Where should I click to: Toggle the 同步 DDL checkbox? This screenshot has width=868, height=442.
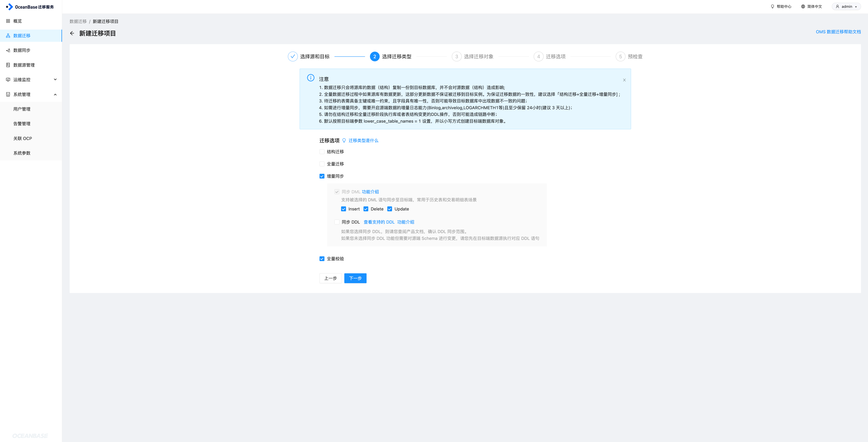337,222
